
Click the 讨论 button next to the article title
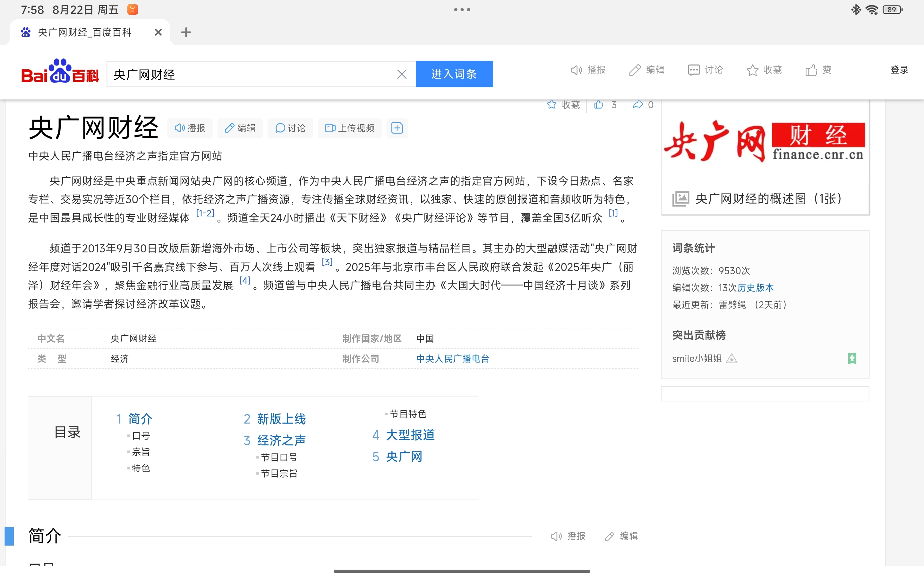[290, 128]
